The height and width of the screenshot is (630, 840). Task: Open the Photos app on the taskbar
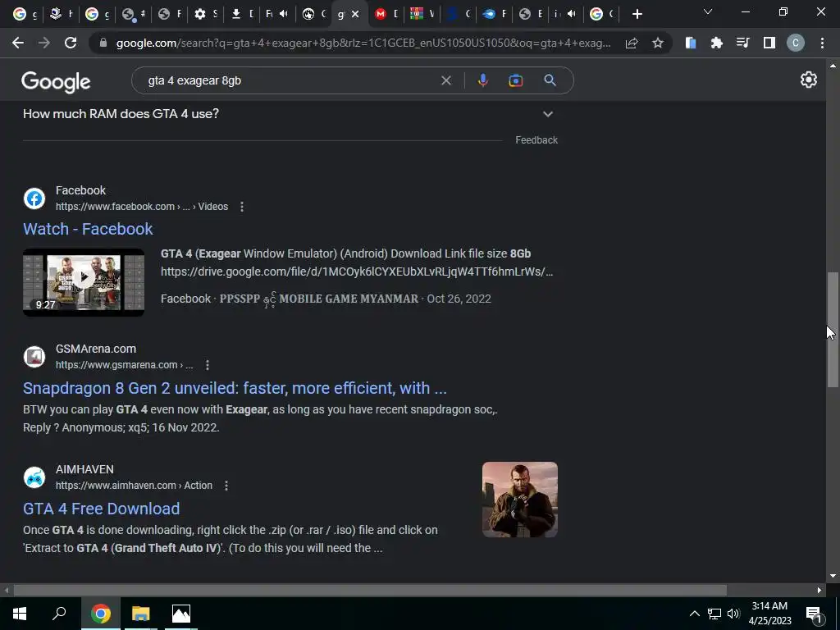(x=181, y=614)
